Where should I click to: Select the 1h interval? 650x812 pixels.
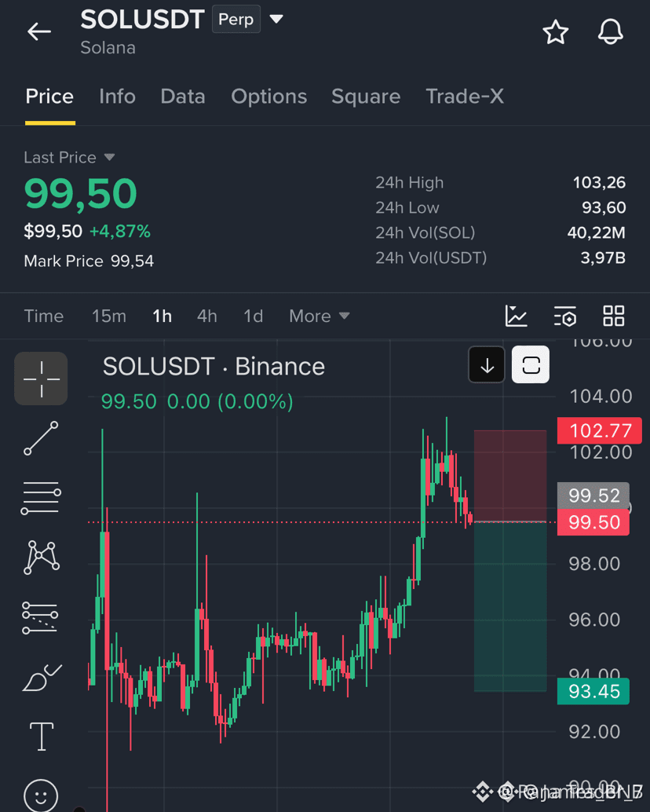[162, 316]
